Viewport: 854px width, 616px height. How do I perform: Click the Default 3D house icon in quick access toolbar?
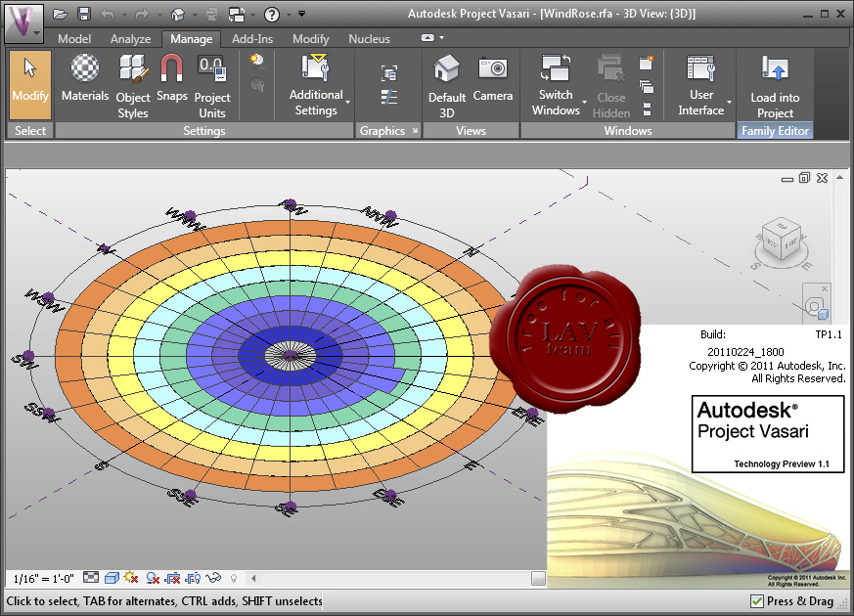(x=177, y=14)
